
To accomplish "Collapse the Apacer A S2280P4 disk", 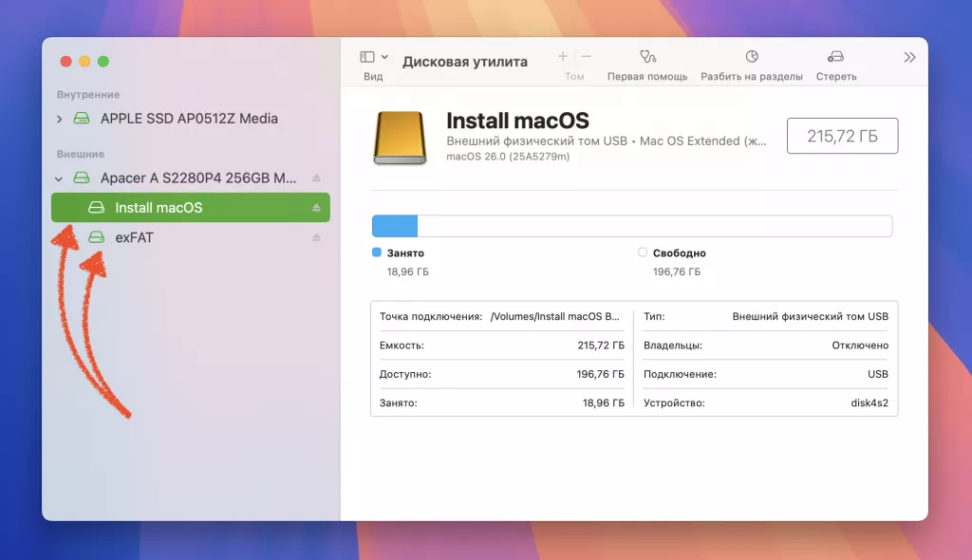I will click(x=58, y=177).
